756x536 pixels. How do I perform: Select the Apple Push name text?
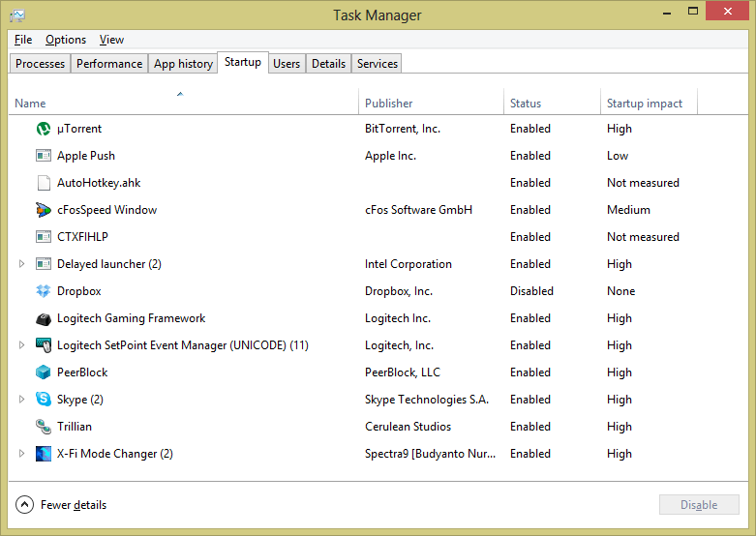coord(86,156)
